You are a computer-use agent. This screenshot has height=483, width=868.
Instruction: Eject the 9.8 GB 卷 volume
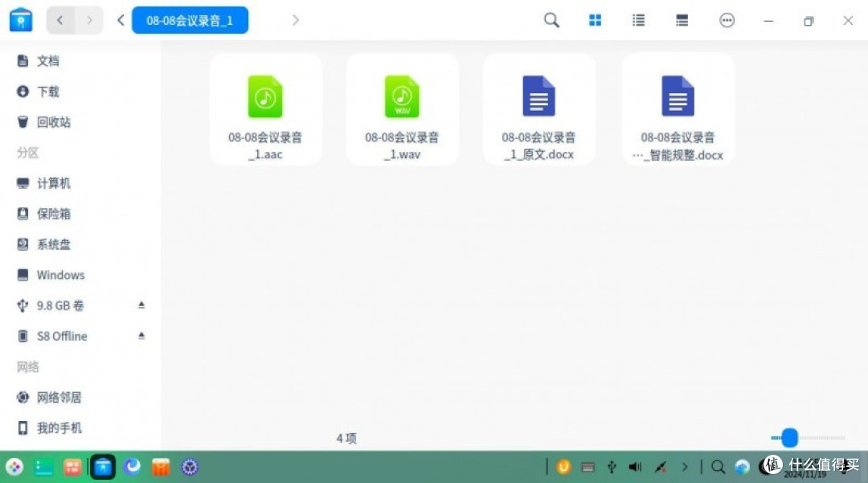[x=141, y=305]
